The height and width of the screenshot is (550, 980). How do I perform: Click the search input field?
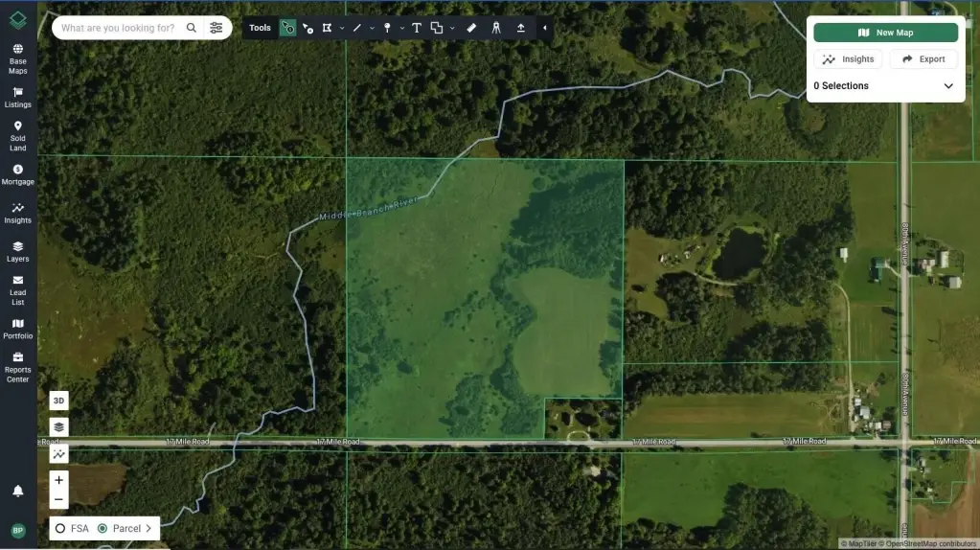tap(118, 28)
